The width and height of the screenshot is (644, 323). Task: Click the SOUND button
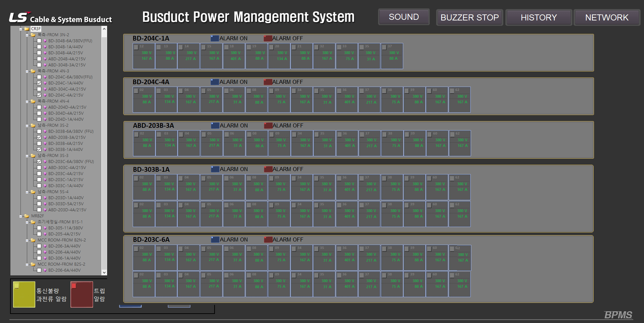pyautogui.click(x=404, y=17)
